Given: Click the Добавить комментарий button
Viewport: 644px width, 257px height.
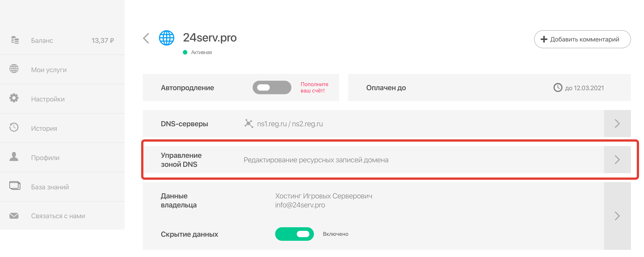Looking at the screenshot, I should pyautogui.click(x=582, y=39).
